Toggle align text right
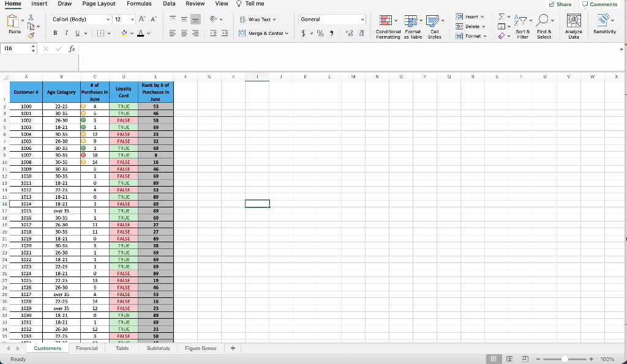Viewport: 627px width, 364px height. (195, 33)
